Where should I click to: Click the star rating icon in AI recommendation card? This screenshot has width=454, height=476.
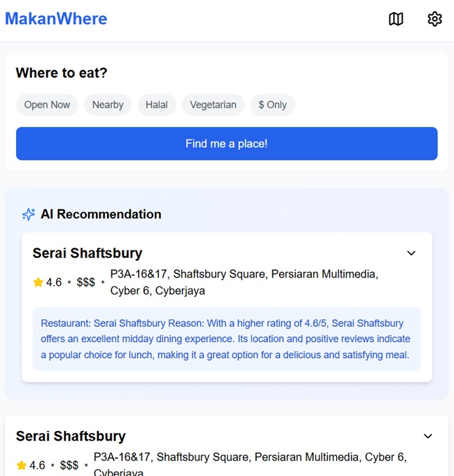pyautogui.click(x=38, y=282)
